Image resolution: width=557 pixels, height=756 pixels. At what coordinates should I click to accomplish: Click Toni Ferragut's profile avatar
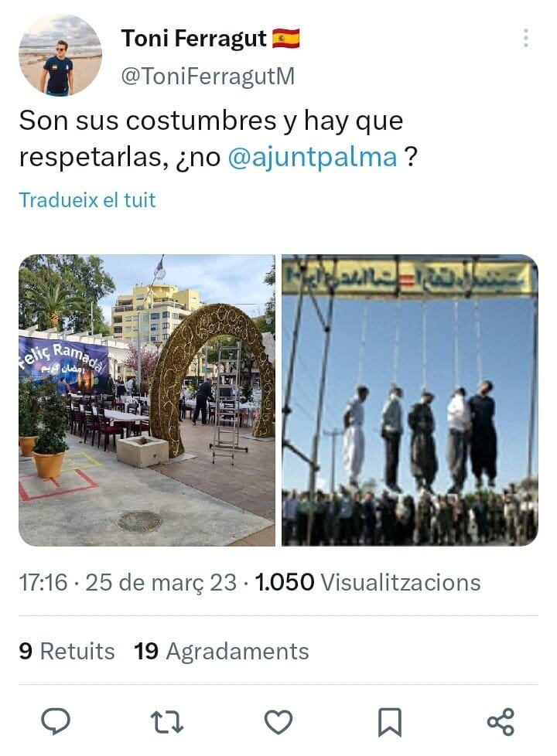[x=60, y=55]
